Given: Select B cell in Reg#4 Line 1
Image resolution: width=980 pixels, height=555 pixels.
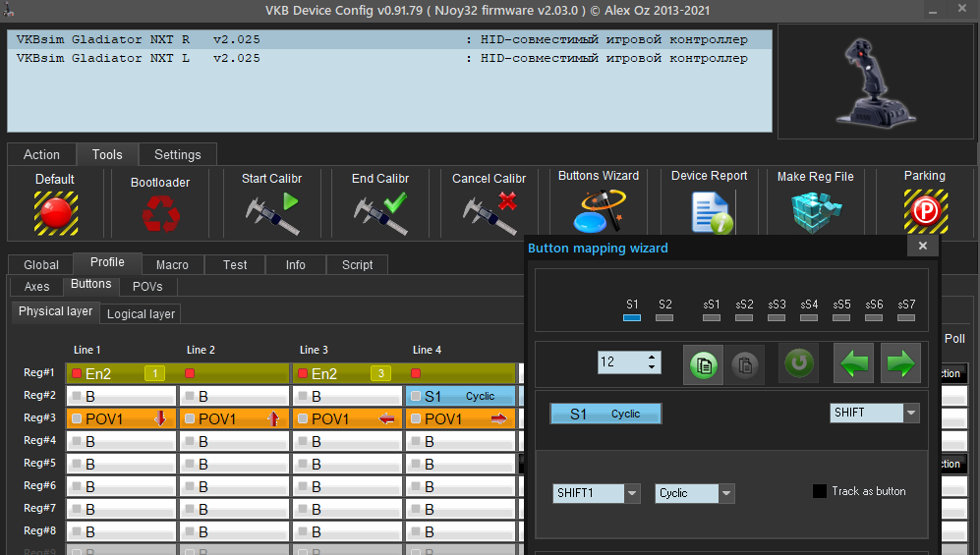Looking at the screenshot, I should 121,441.
